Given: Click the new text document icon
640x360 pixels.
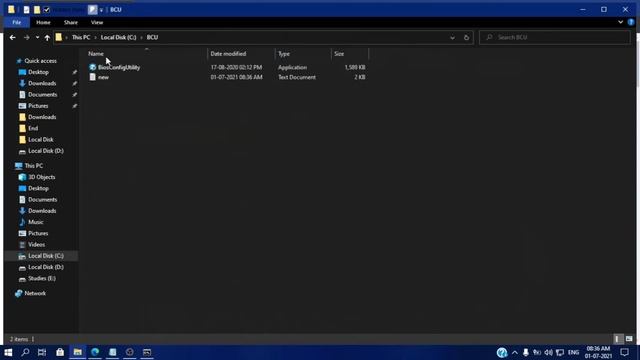Looking at the screenshot, I should [93, 77].
